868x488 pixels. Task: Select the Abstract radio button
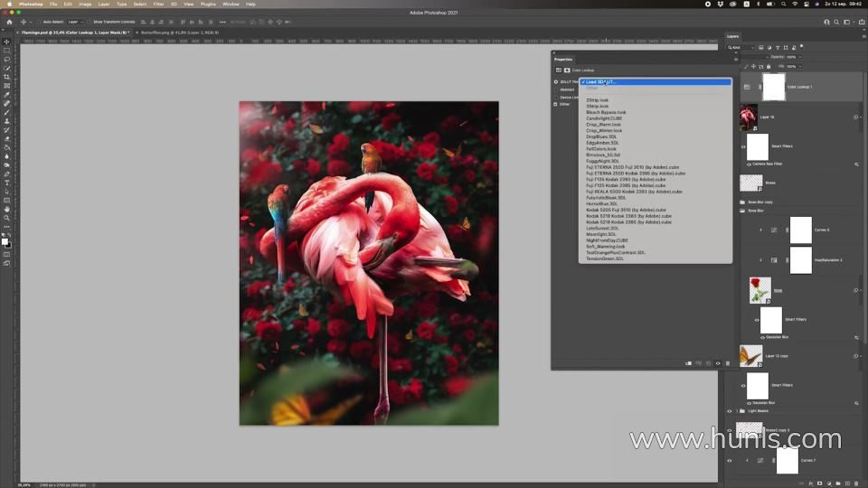557,89
